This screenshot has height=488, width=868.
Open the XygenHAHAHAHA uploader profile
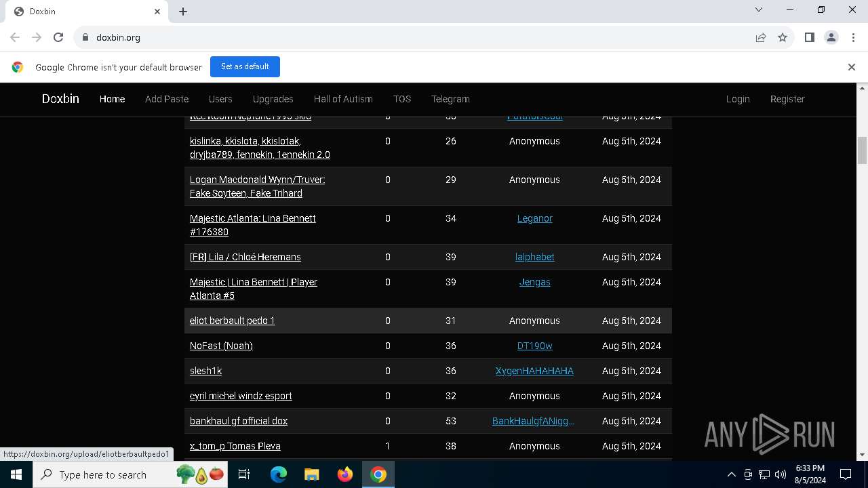click(x=534, y=371)
